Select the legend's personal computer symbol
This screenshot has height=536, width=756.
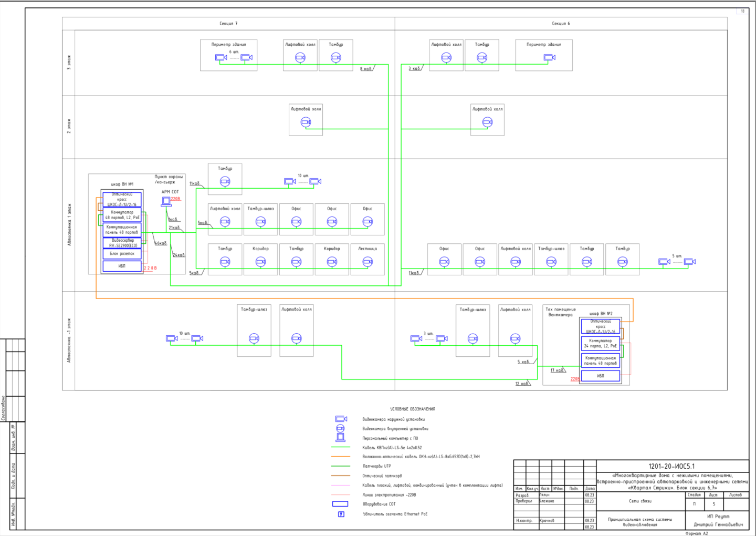[x=340, y=437]
